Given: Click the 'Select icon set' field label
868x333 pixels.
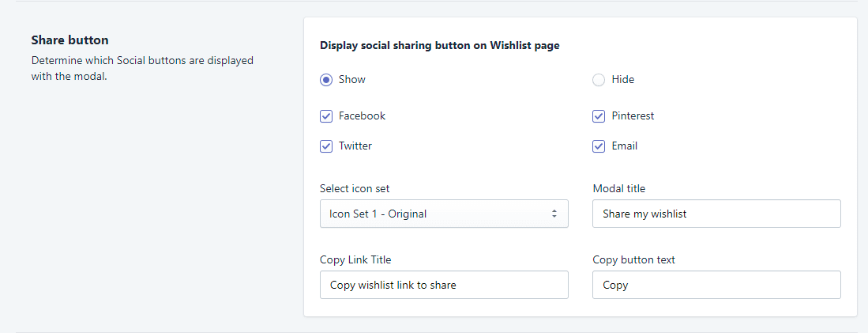Looking at the screenshot, I should pyautogui.click(x=355, y=188).
